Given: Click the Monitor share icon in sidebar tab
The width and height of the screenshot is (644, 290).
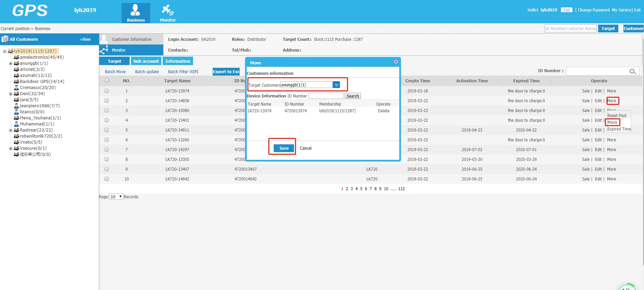Looking at the screenshot, I should pos(104,50).
